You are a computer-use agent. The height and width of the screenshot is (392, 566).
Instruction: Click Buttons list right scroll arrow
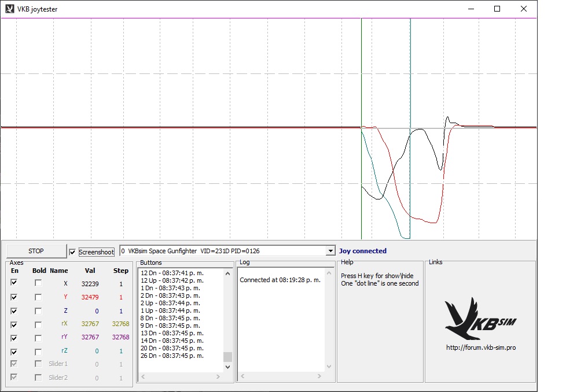218,377
